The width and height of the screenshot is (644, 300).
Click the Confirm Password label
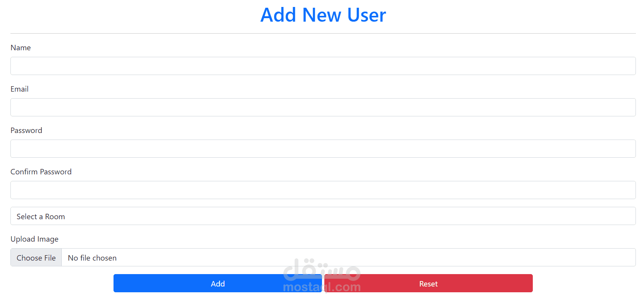pyautogui.click(x=41, y=172)
